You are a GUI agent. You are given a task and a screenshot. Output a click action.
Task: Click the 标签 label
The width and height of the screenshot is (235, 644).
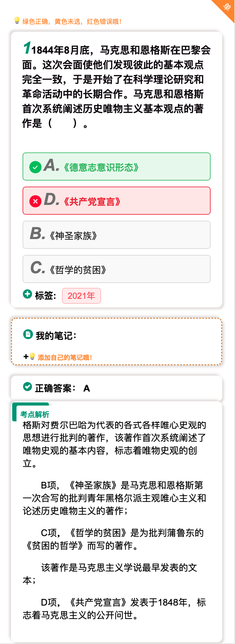(x=45, y=295)
